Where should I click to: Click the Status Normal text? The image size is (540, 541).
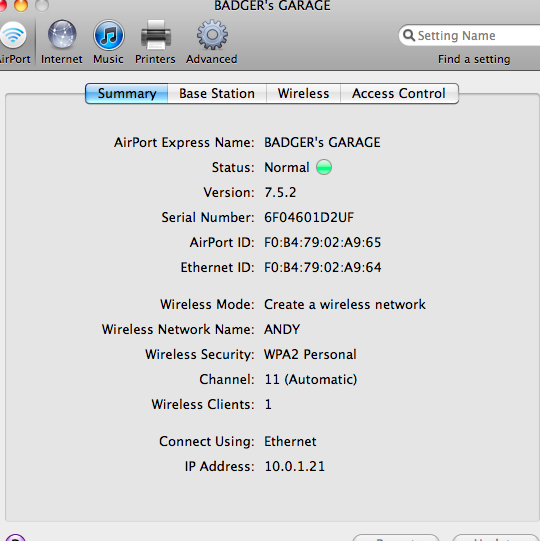(x=287, y=167)
